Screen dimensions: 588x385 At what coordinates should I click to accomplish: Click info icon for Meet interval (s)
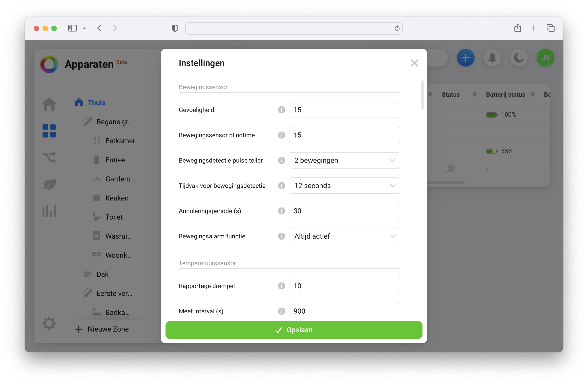pyautogui.click(x=281, y=311)
